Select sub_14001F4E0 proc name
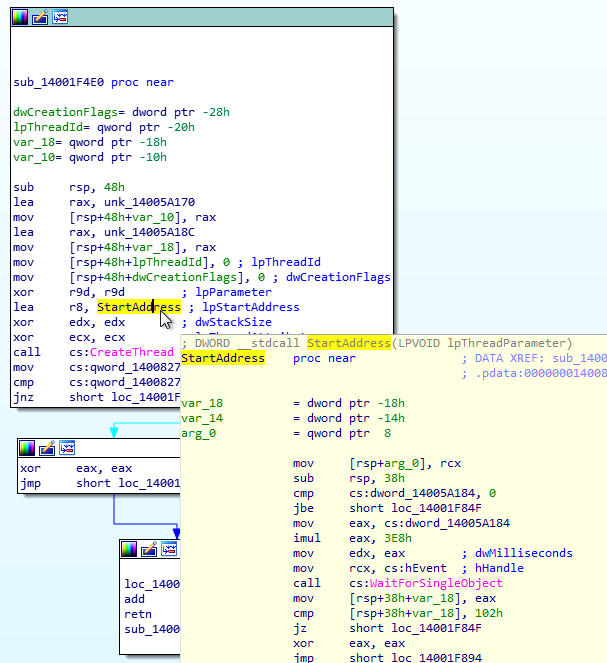The width and height of the screenshot is (607, 663). click(58, 82)
